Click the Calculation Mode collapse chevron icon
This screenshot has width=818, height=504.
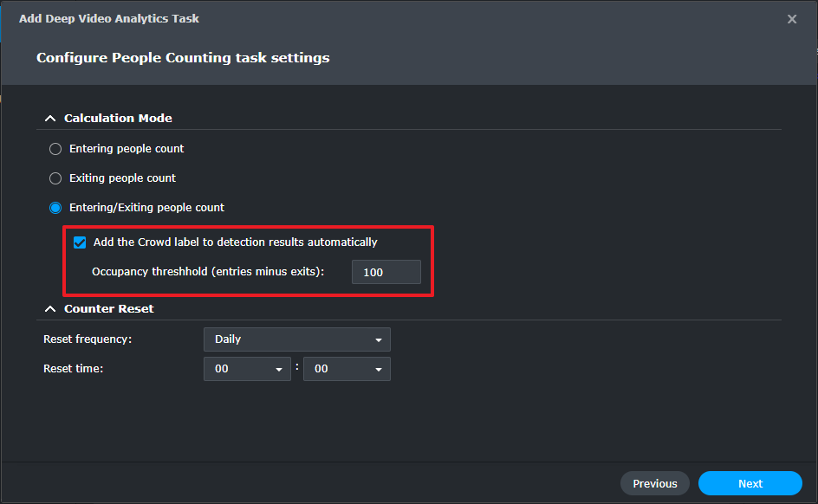[50, 118]
